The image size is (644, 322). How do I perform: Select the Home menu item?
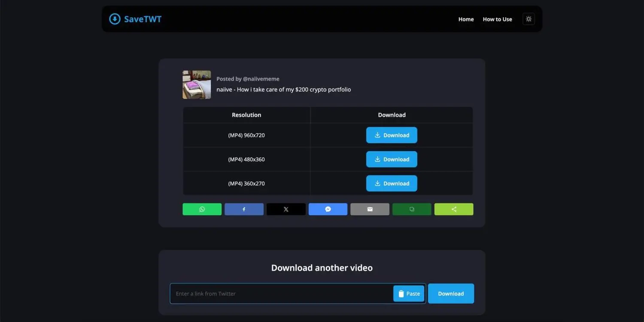coord(466,19)
